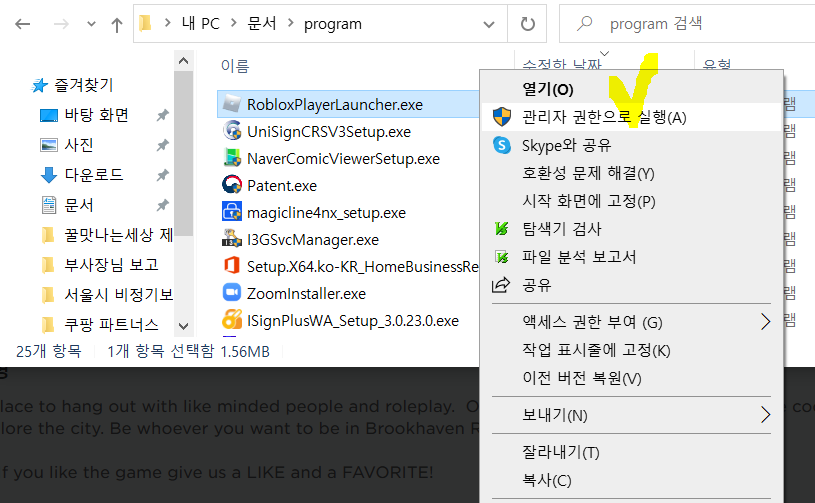Screen dimensions: 815x503
Task: Choose 열기(O) in the context menu
Action: (631, 89)
